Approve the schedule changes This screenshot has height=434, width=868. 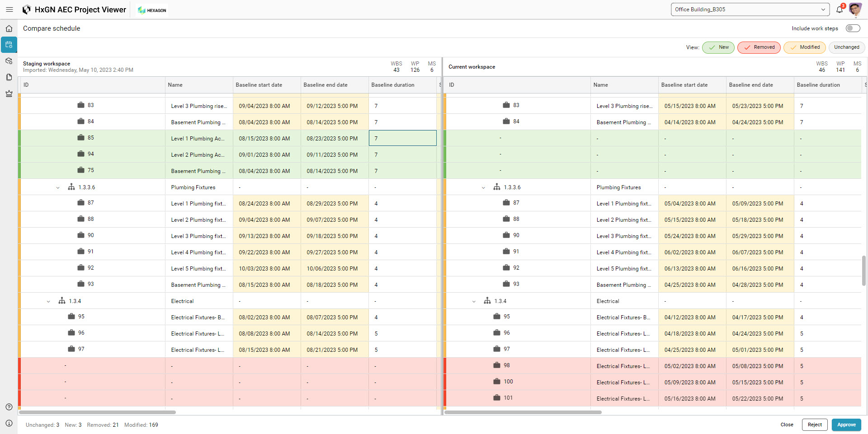point(846,425)
